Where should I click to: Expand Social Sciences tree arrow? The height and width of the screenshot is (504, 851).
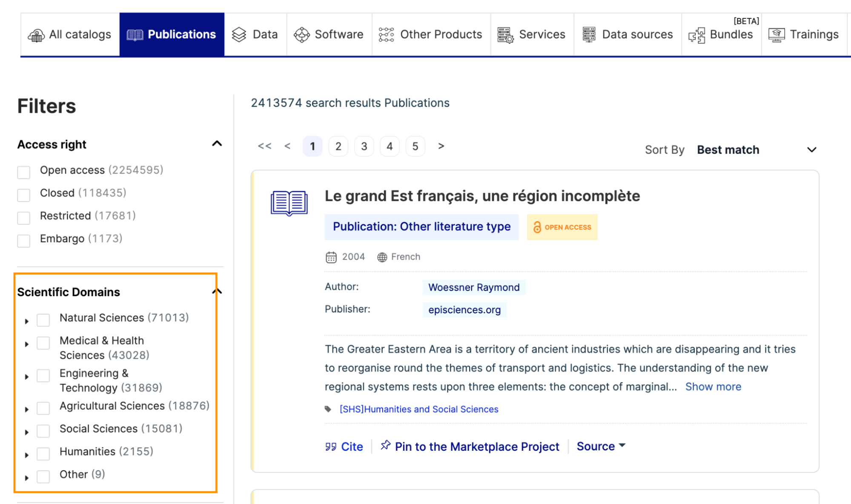(x=27, y=432)
